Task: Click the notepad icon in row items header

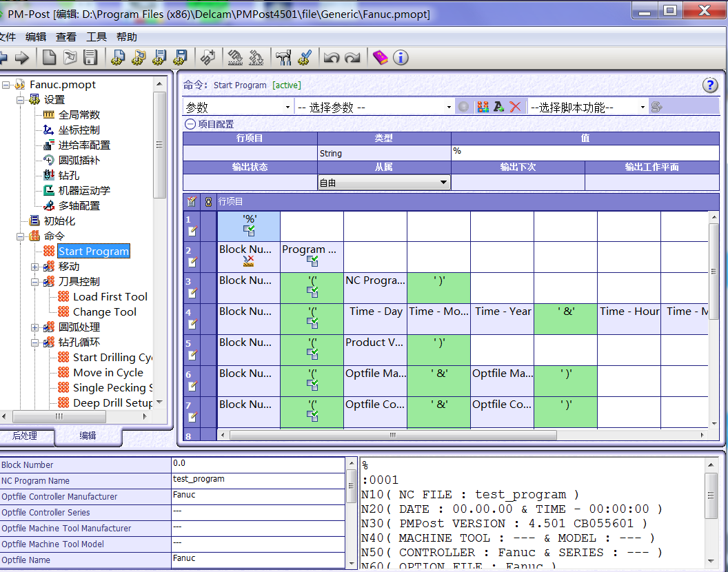Action: pyautogui.click(x=191, y=201)
